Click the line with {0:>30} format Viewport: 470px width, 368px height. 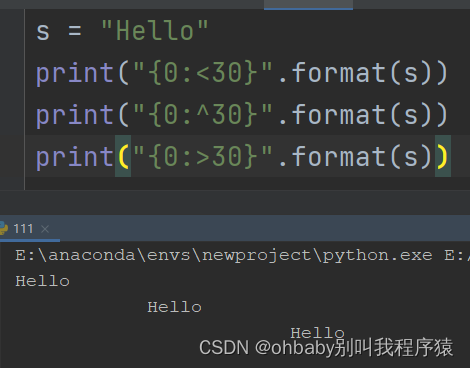(x=242, y=156)
